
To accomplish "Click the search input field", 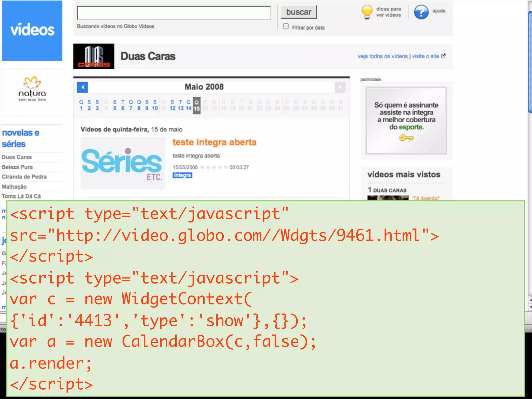I will pyautogui.click(x=174, y=13).
